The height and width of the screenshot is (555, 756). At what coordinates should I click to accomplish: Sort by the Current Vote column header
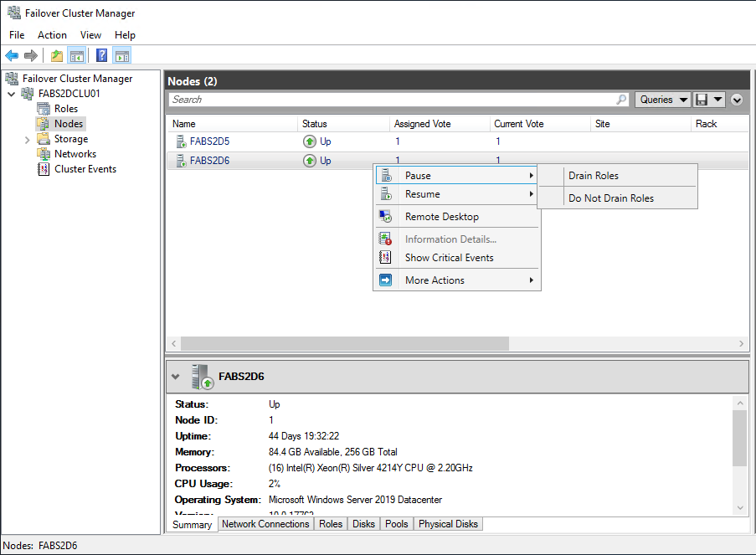[x=540, y=124]
